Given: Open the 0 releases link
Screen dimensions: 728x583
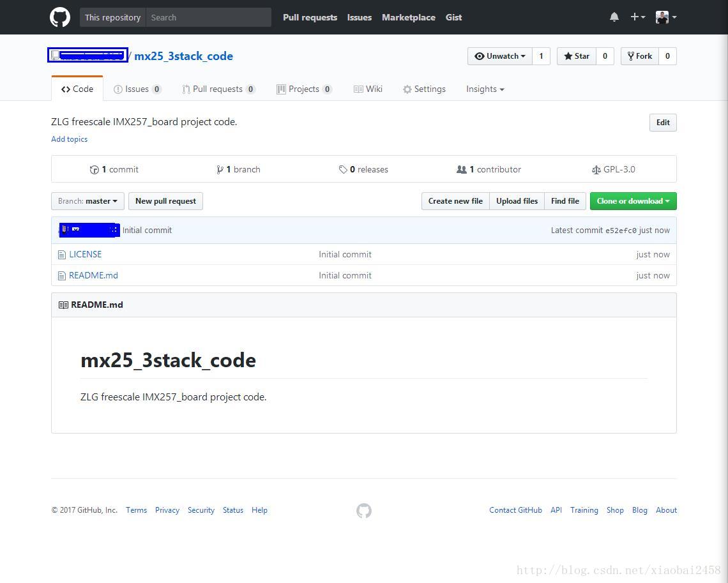Looking at the screenshot, I should 363,169.
